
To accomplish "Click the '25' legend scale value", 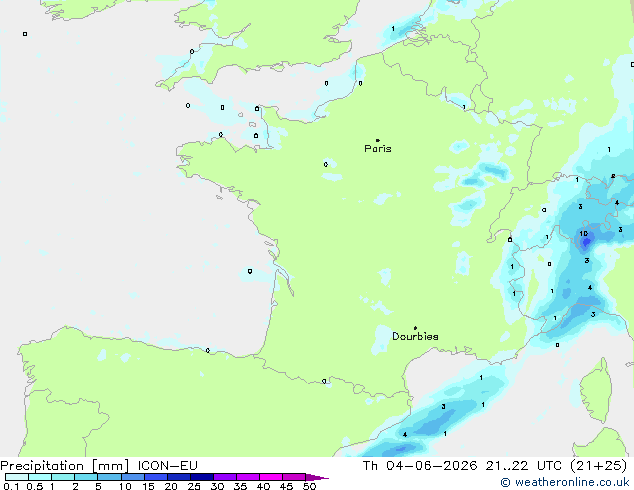I will (194, 486).
